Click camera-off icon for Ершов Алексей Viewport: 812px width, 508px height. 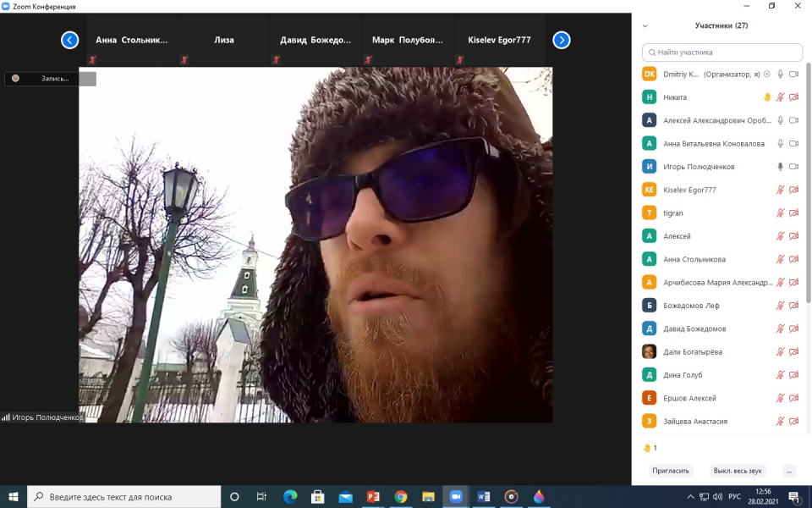point(794,398)
